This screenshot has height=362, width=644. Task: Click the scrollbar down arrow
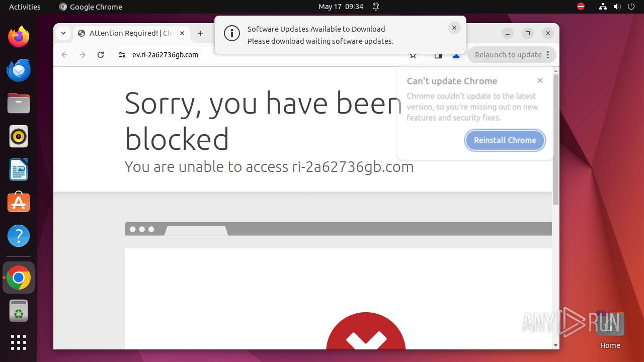tap(555, 345)
